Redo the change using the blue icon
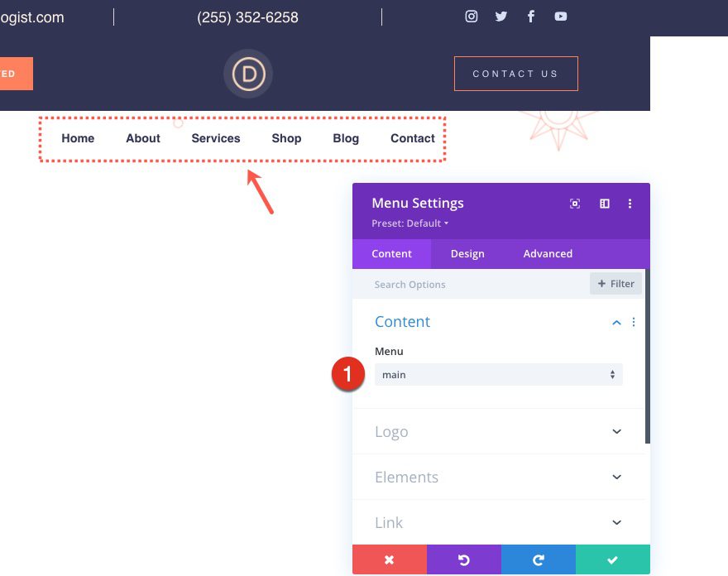728x576 pixels. point(539,559)
